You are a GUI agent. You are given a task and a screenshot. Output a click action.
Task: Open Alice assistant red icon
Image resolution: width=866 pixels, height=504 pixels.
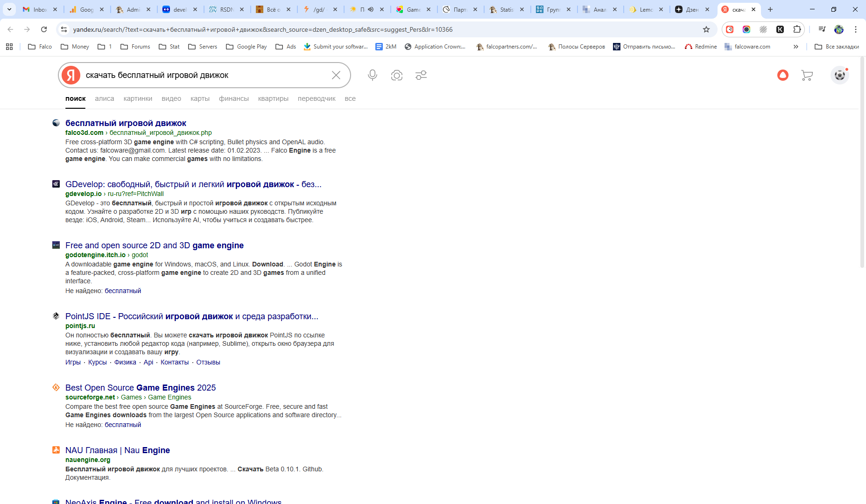783,75
